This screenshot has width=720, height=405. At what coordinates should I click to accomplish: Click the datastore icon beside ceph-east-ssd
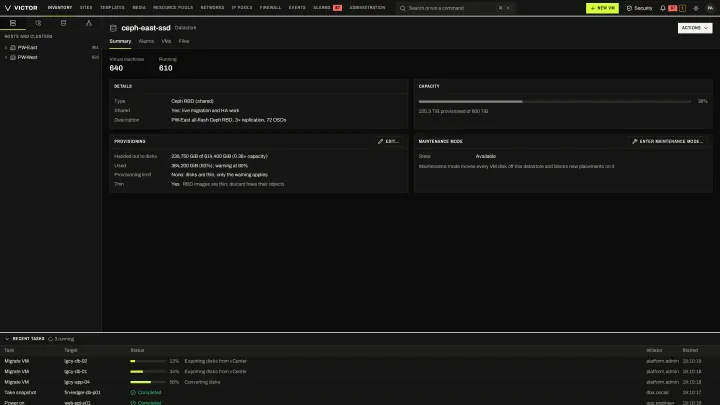point(113,28)
